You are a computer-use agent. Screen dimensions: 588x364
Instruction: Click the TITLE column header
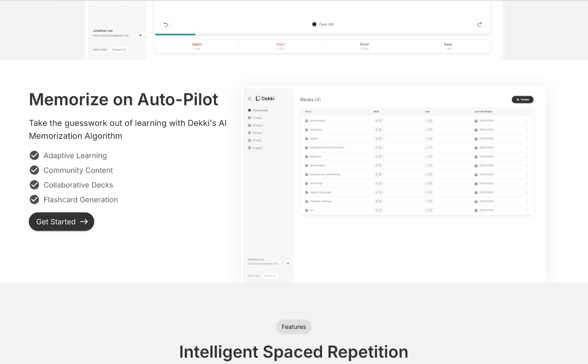coord(308,112)
